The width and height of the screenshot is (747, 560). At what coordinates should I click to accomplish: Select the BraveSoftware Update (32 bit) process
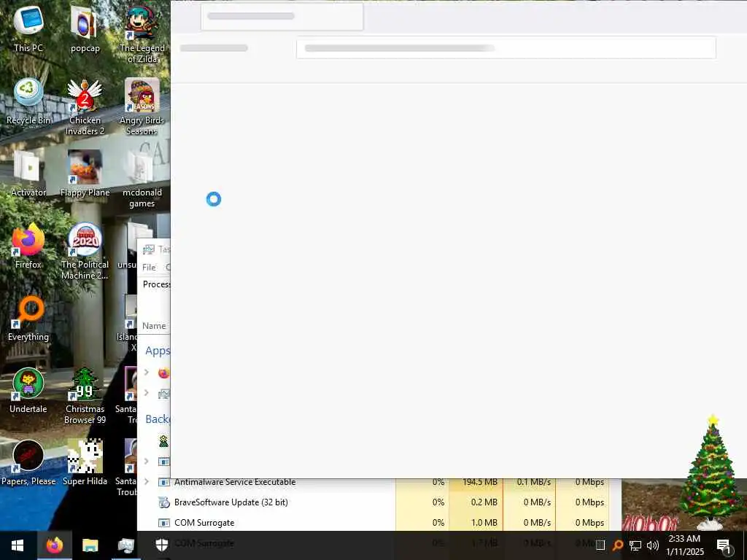click(231, 502)
